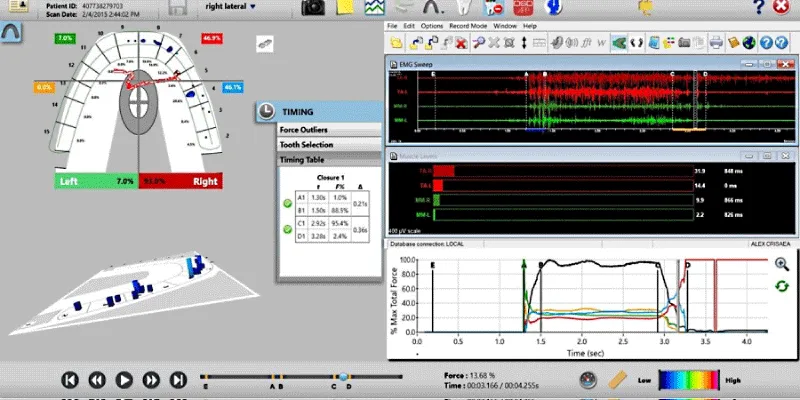This screenshot has height=400, width=800.
Task: Open the graph chart icon
Action: pos(374,7)
